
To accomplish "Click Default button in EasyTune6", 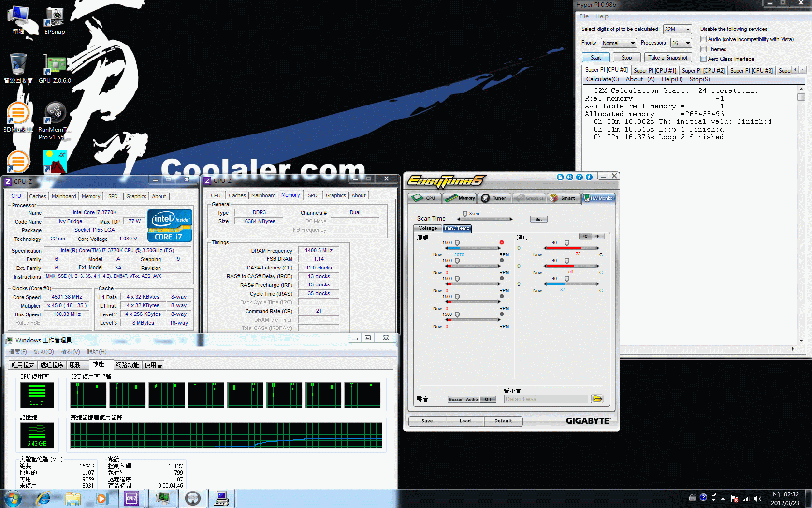I will tap(503, 421).
